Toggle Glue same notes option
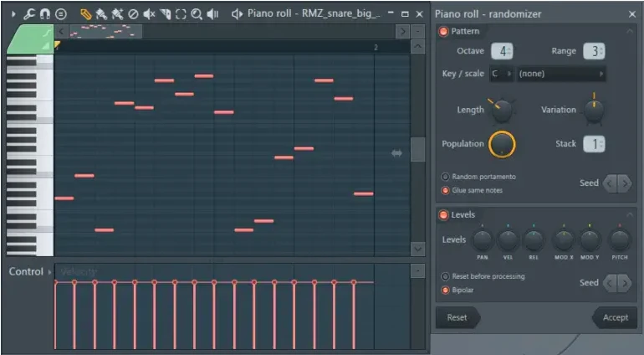Image resolution: width=644 pixels, height=355 pixels. click(x=445, y=190)
